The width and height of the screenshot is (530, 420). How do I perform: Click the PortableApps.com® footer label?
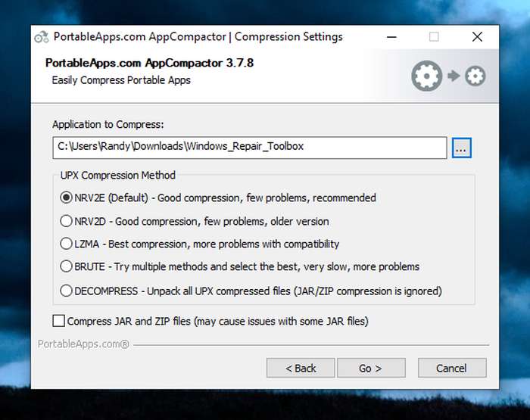(x=83, y=344)
